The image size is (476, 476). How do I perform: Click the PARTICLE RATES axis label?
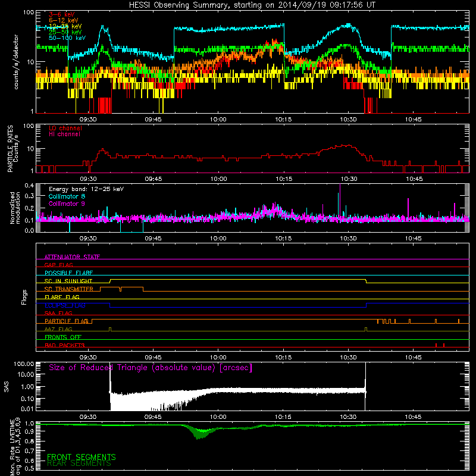10,149
